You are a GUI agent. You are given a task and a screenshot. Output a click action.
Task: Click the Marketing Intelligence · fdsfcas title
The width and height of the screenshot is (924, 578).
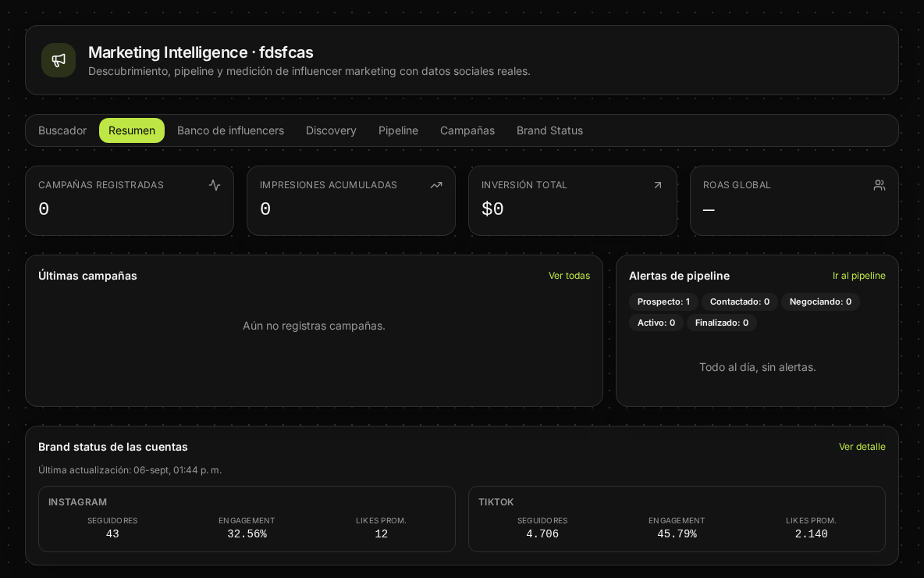click(201, 52)
